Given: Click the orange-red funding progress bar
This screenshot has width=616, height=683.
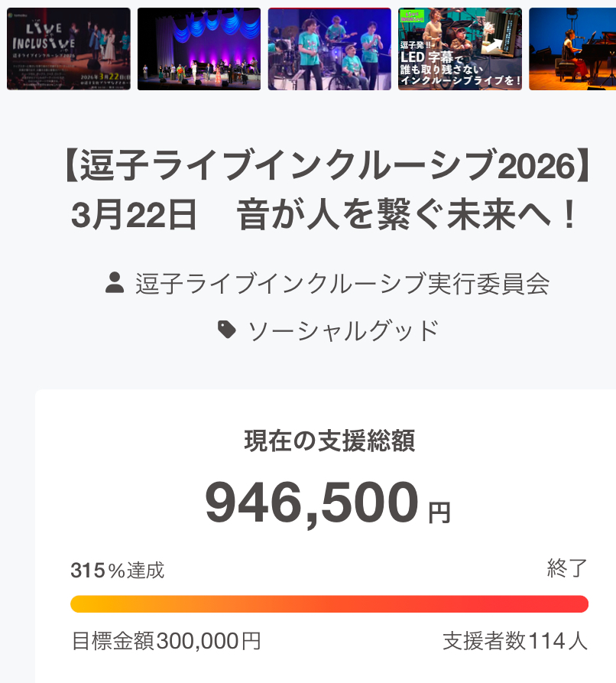Looking at the screenshot, I should (329, 604).
